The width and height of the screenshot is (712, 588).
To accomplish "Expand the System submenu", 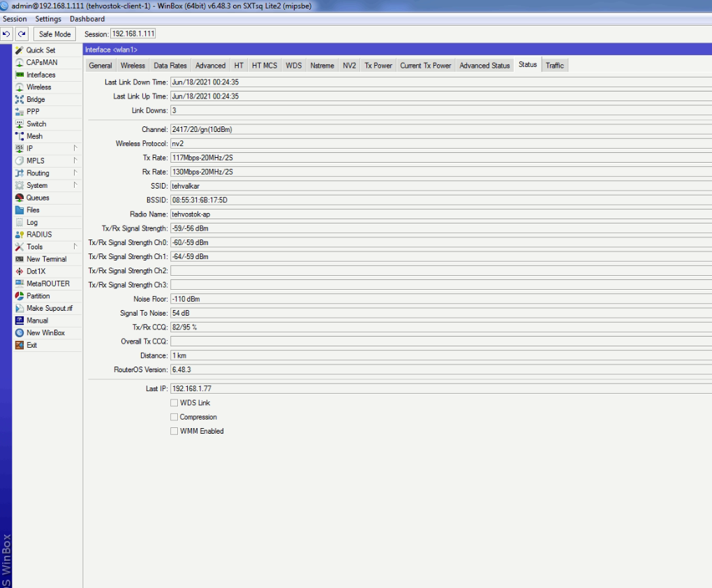I will pyautogui.click(x=75, y=185).
